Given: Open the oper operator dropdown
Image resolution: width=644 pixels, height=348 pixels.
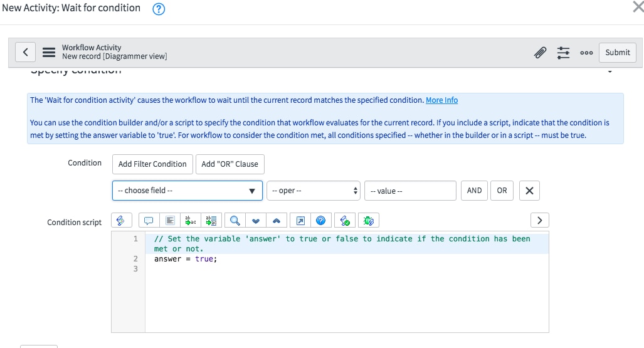Looking at the screenshot, I should click(x=314, y=191).
